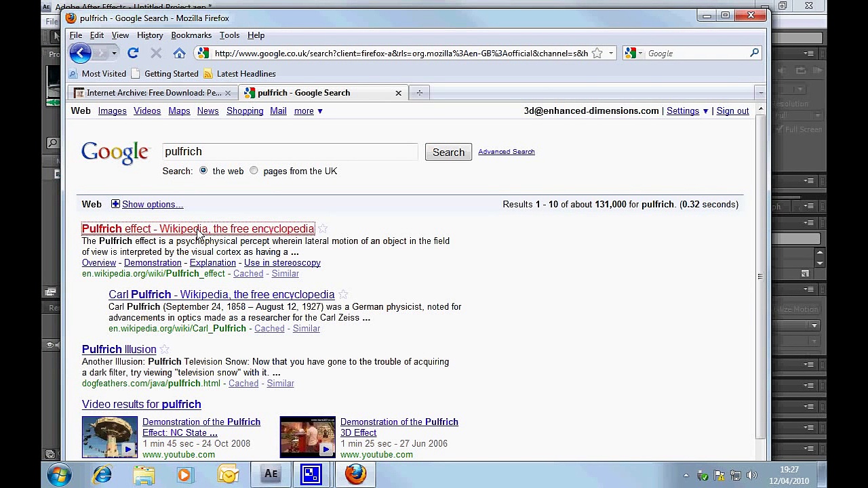Open the Settings dropdown menu
This screenshot has width=868, height=488.
click(x=687, y=111)
